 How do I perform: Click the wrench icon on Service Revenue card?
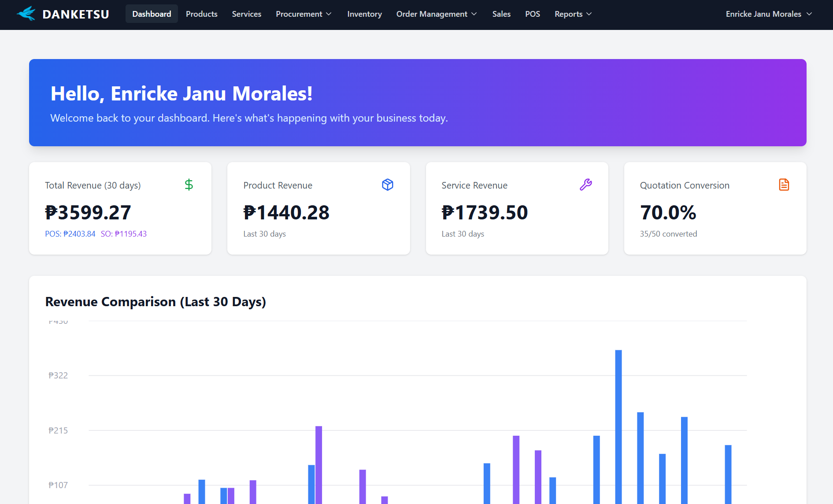pyautogui.click(x=586, y=185)
